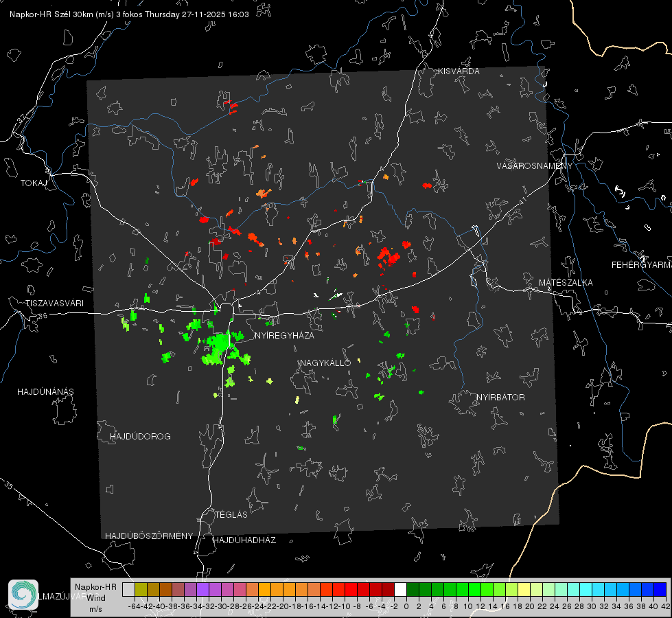Click the partially cut FEHÉRGYARMAT label
Image resolution: width=672 pixels, height=618 pixels.
(x=641, y=265)
